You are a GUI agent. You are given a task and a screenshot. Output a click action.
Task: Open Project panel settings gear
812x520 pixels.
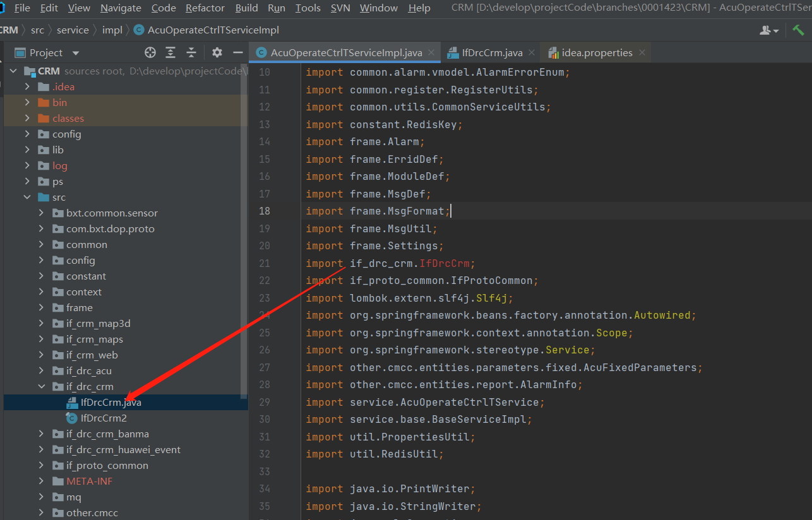click(x=217, y=52)
